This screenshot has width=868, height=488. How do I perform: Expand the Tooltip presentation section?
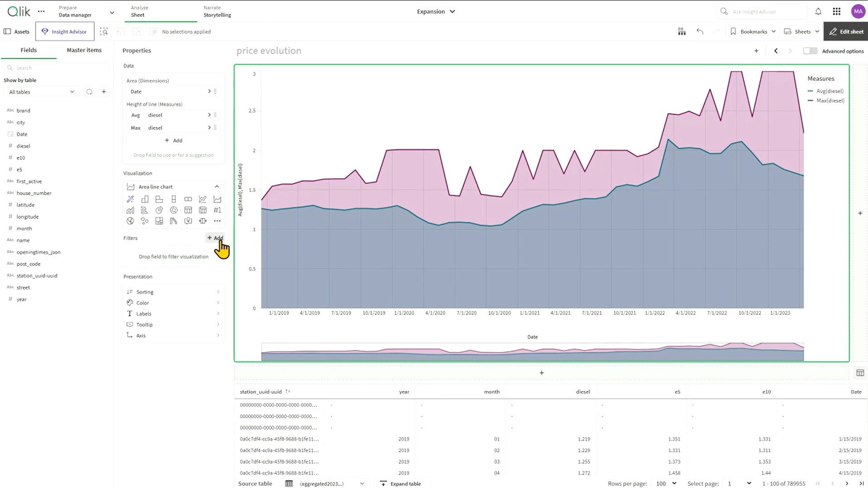click(173, 325)
